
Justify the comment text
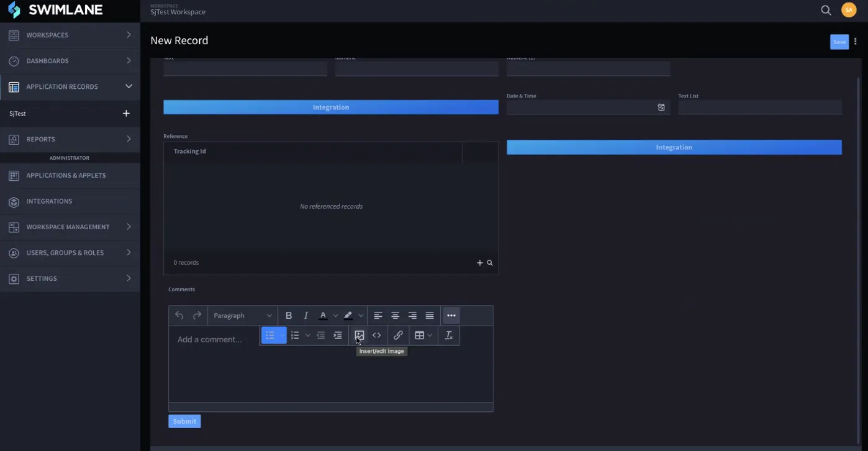pyautogui.click(x=430, y=316)
